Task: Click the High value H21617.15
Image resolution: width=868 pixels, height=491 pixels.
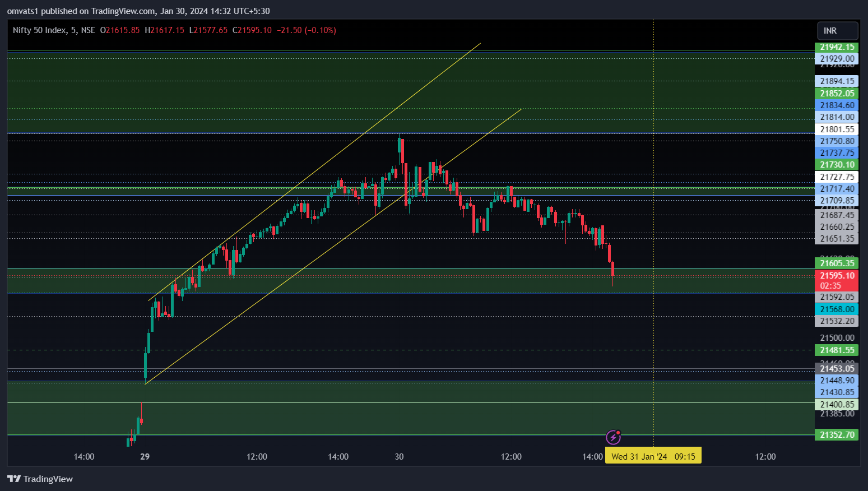Action: click(164, 30)
